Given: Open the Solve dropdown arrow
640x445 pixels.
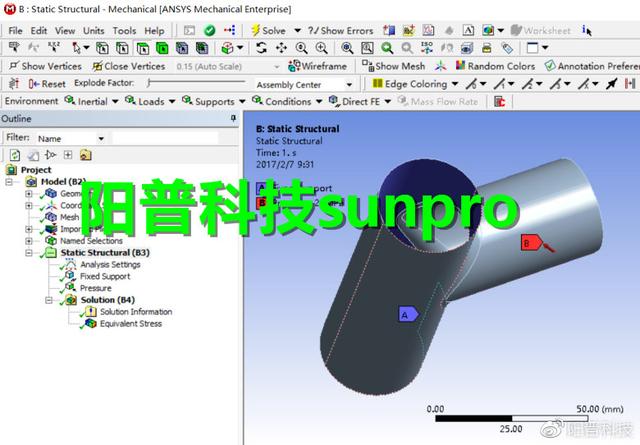Looking at the screenshot, I should (298, 31).
